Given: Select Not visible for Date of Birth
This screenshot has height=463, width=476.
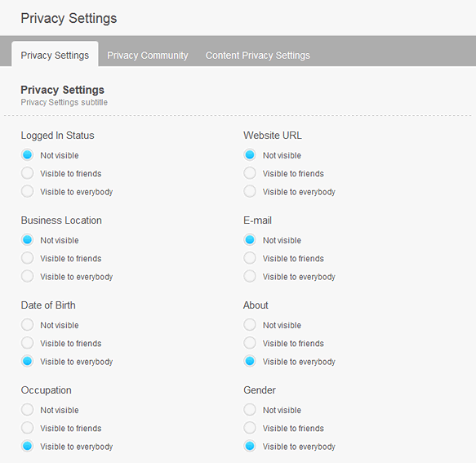Looking at the screenshot, I should click(x=27, y=325).
